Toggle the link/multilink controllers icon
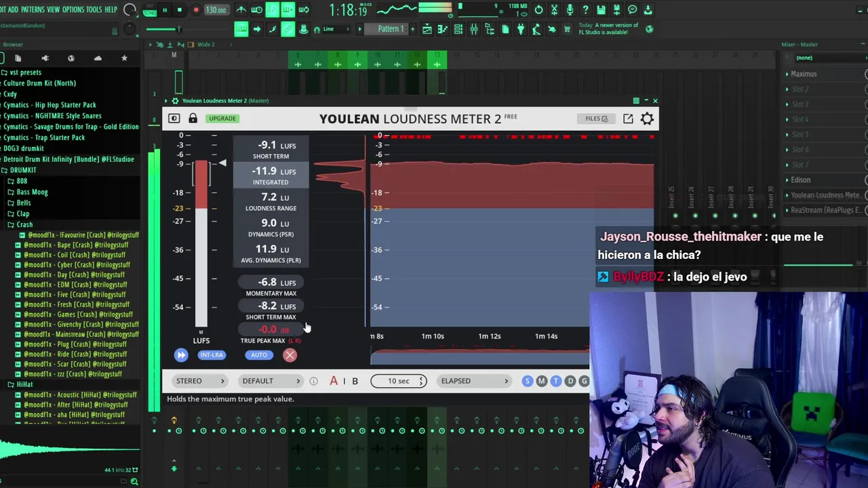The width and height of the screenshot is (868, 488). pyautogui.click(x=288, y=29)
